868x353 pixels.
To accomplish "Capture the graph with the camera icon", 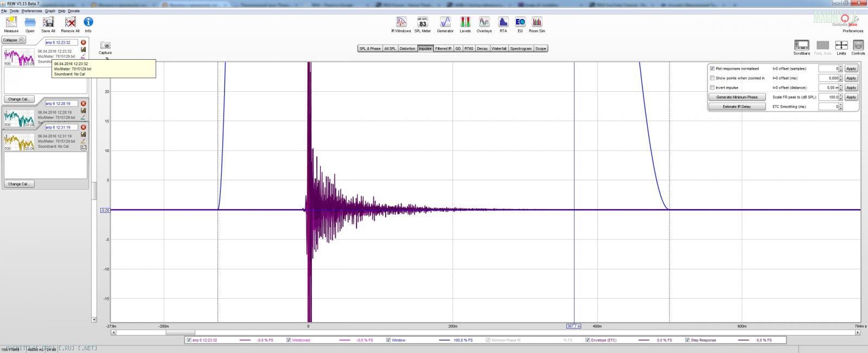I will [105, 46].
